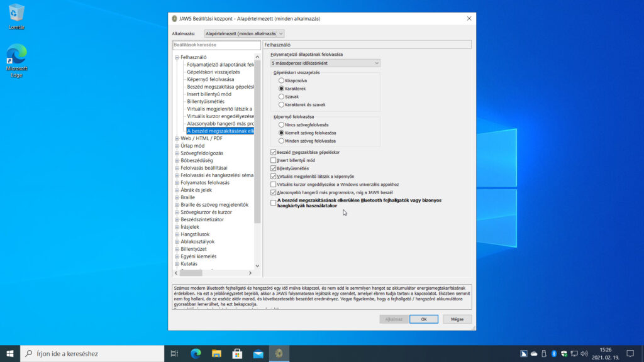
Task: Click the JAWS taskbar icon
Action: click(x=279, y=353)
